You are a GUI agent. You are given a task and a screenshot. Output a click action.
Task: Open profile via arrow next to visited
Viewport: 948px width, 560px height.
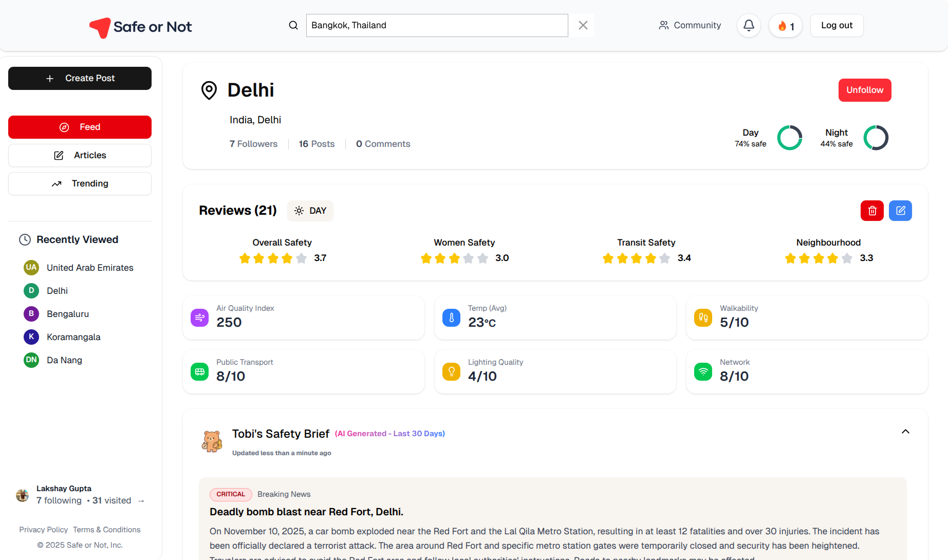[141, 500]
